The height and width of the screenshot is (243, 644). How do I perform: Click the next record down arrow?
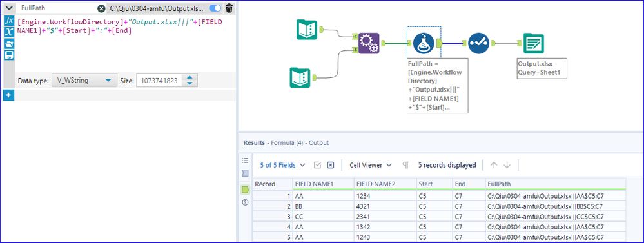[x=507, y=165]
